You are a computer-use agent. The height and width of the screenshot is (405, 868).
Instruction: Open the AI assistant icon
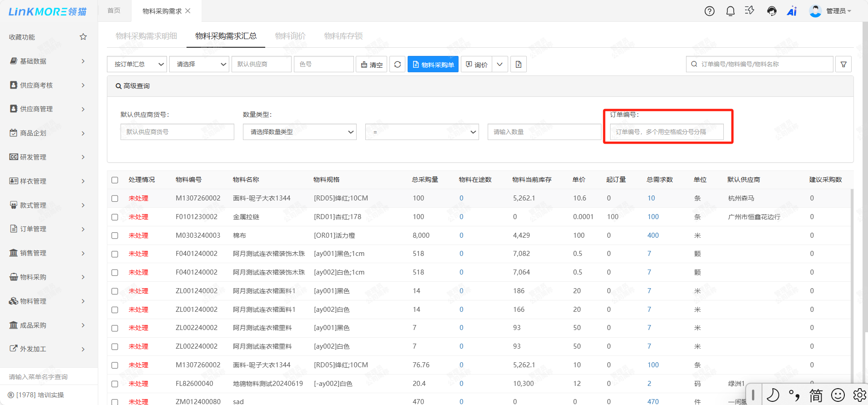pos(792,11)
